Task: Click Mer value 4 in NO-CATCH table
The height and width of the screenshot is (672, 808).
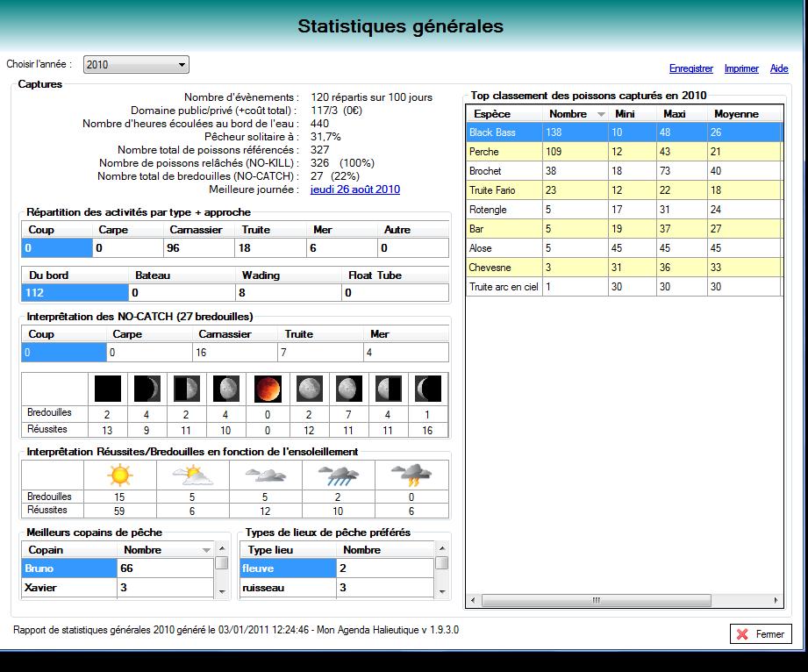Action: pos(405,353)
